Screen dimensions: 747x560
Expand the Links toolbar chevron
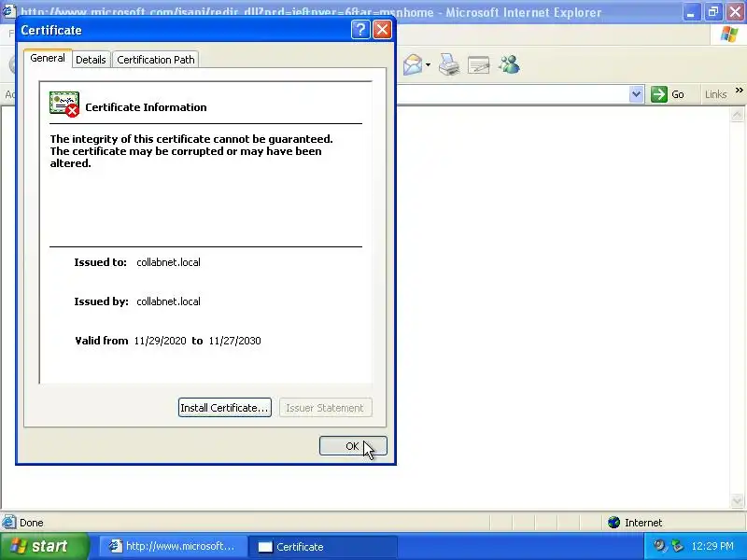(739, 90)
